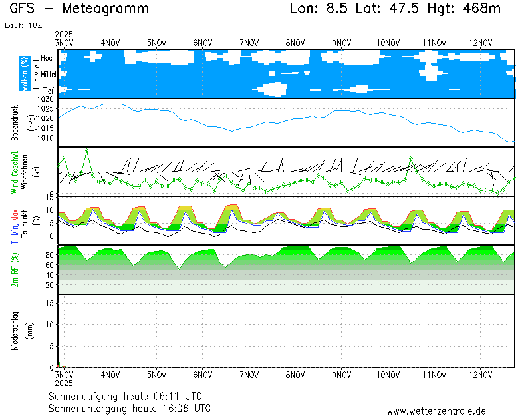532x416 pixels.
Task: Click the Tief cloud level label
Action: point(49,90)
